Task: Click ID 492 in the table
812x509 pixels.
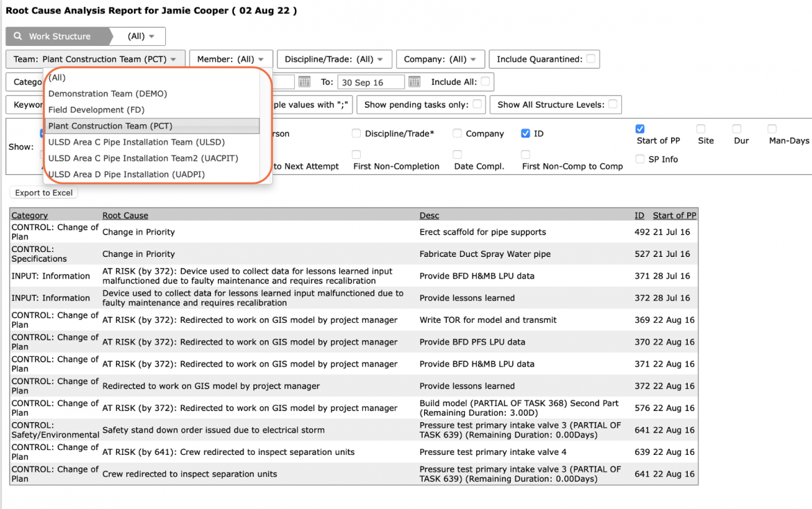Action: [642, 232]
